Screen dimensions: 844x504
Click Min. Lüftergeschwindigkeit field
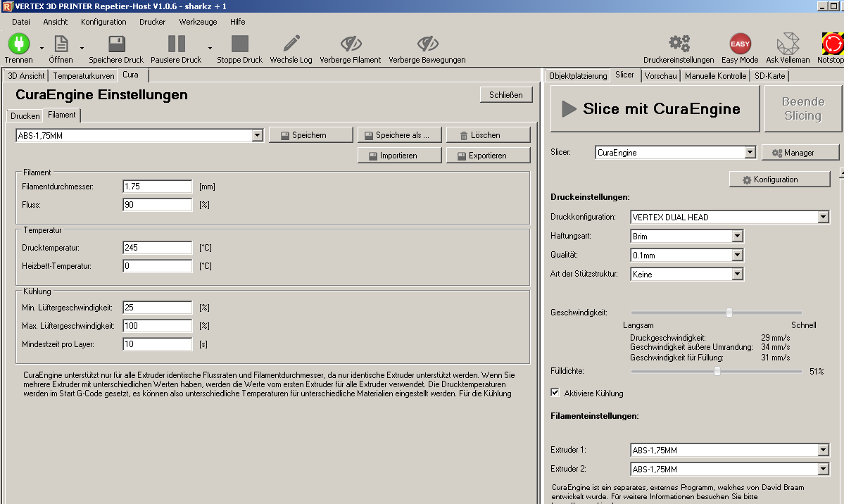157,308
